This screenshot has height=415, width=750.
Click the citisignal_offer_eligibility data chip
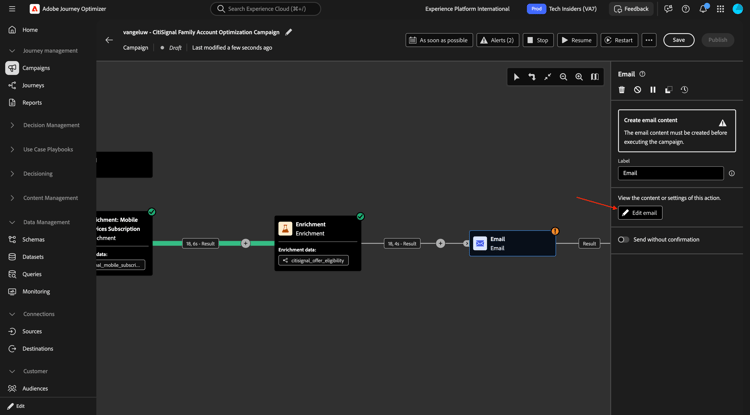(x=313, y=261)
